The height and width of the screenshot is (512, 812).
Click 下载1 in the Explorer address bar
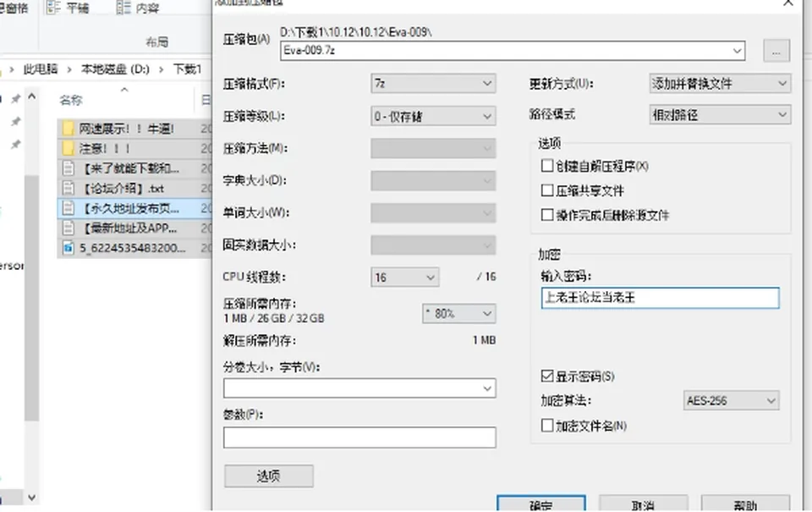pyautogui.click(x=187, y=69)
